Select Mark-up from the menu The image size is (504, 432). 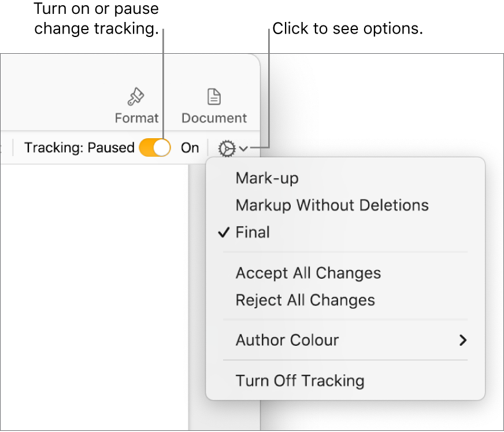[x=266, y=179]
